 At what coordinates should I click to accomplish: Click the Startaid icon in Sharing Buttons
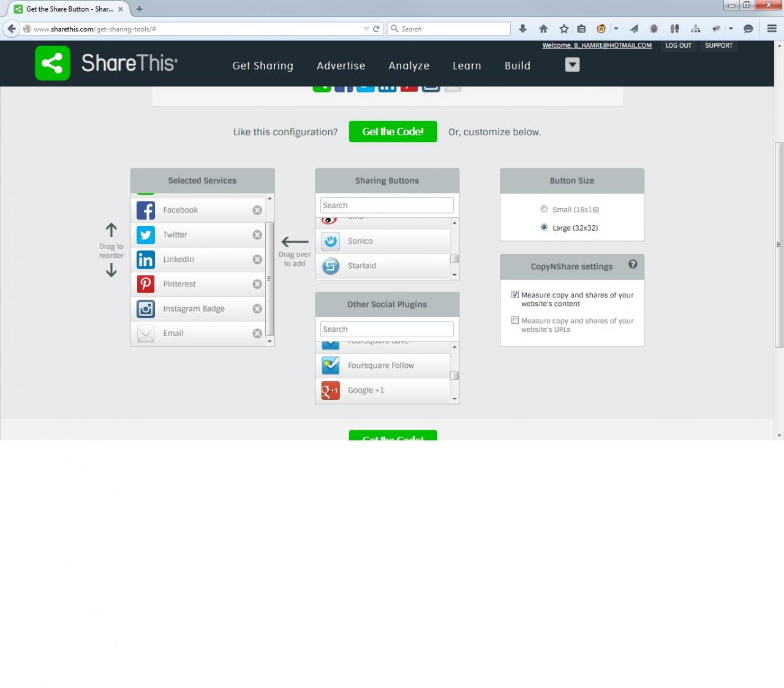(331, 266)
